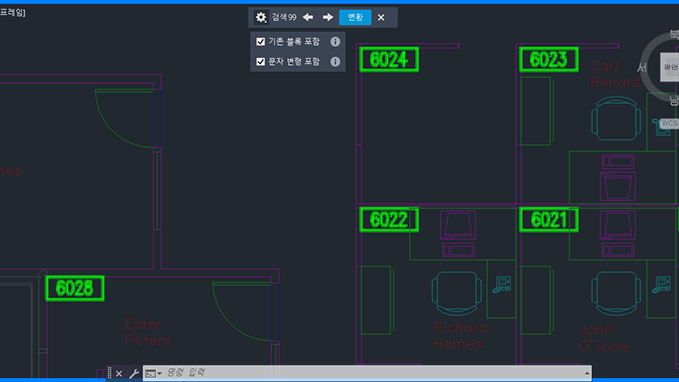This screenshot has width=679, height=382.
Task: Close the conversion toolbar with X
Action: click(x=381, y=17)
